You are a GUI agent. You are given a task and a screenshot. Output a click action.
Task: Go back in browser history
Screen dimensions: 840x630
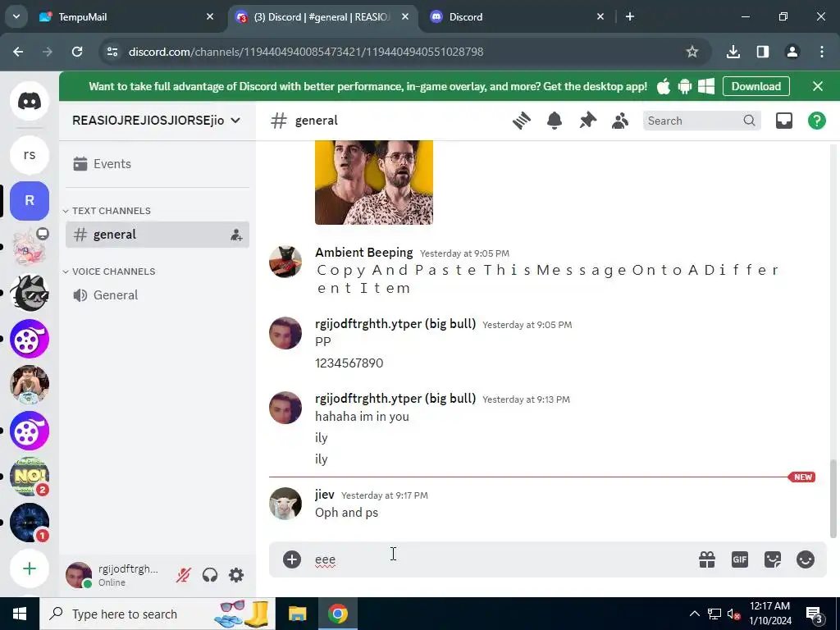[x=18, y=52]
